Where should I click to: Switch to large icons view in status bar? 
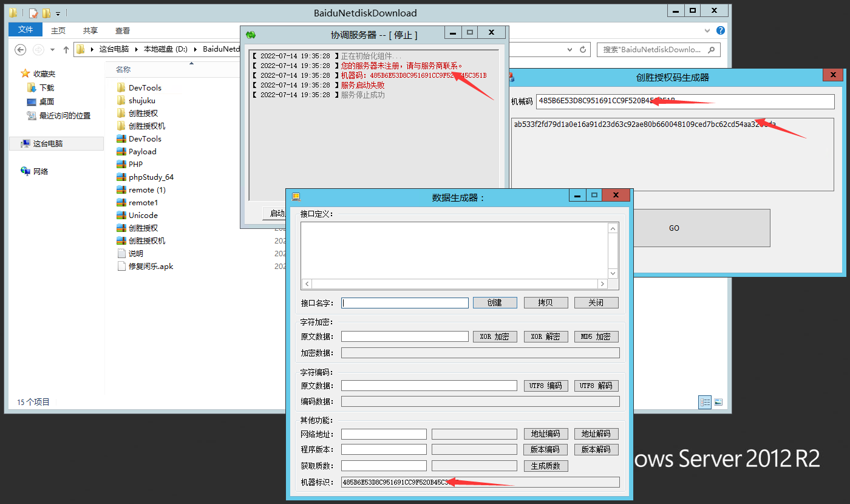click(x=718, y=402)
